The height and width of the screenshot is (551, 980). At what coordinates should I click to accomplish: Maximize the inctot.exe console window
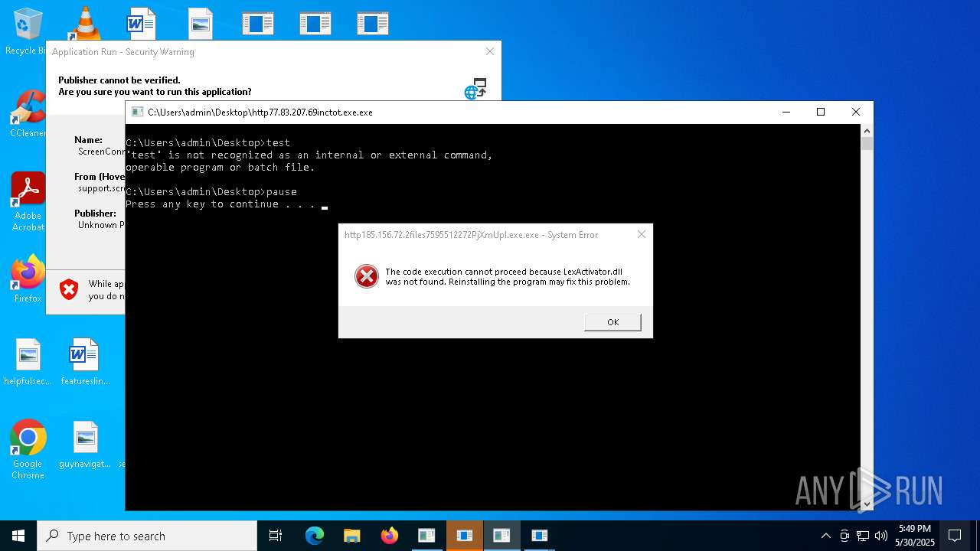(821, 112)
